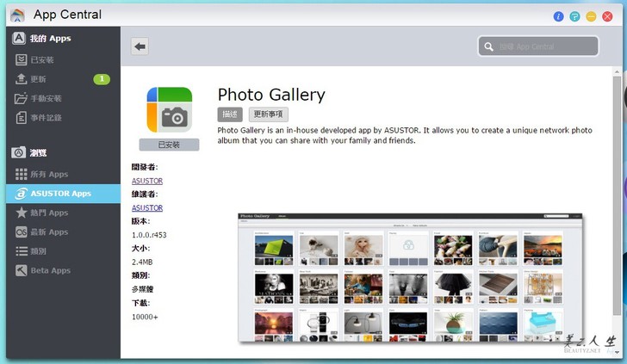Open the maintainer ASUSTOR link
Screen dimensions: 627x364
point(147,208)
